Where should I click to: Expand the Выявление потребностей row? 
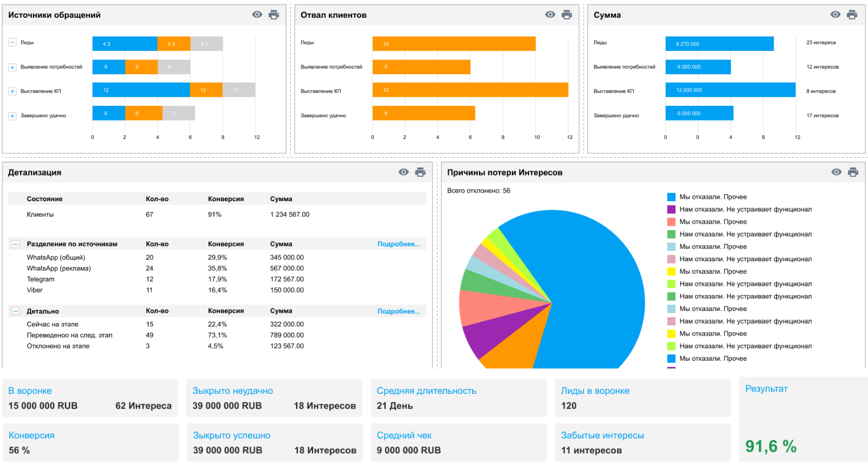pos(12,67)
